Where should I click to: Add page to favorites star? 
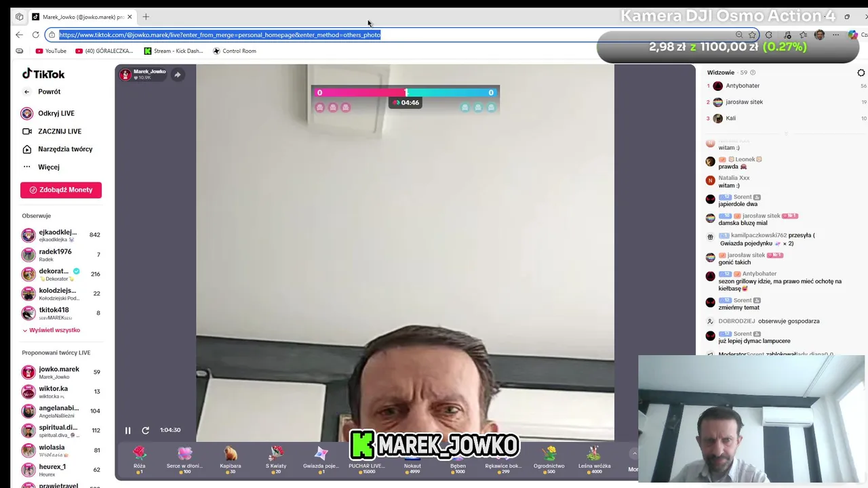click(x=752, y=35)
